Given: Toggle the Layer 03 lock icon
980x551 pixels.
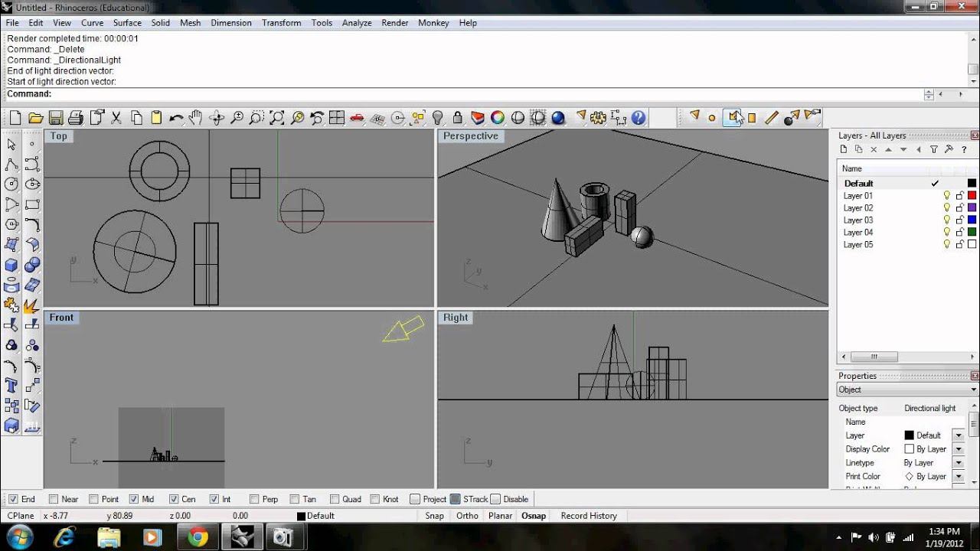Looking at the screenshot, I should tap(959, 220).
